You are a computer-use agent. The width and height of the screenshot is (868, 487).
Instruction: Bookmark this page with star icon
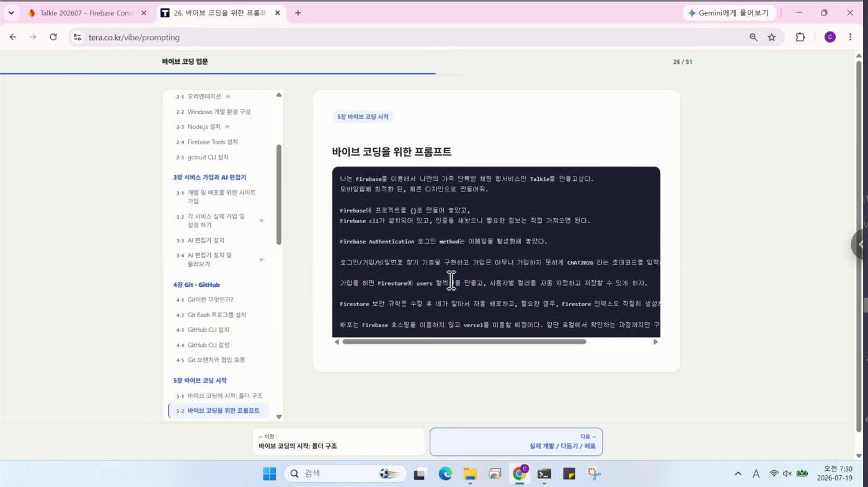click(x=772, y=37)
